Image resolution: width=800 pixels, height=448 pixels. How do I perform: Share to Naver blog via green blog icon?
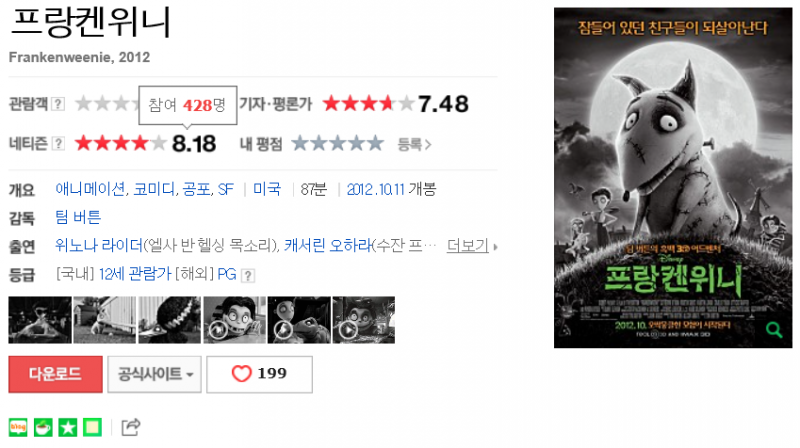click(18, 427)
